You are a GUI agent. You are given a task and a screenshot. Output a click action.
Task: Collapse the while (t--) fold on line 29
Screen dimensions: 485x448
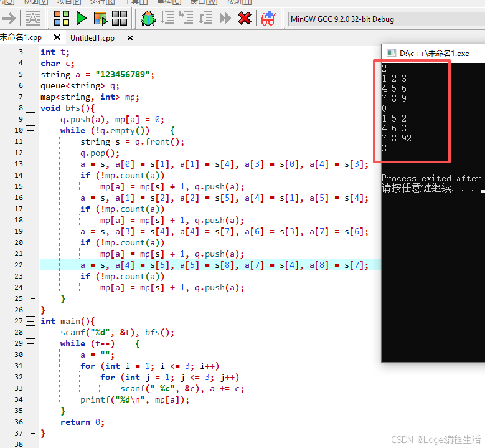[31, 343]
